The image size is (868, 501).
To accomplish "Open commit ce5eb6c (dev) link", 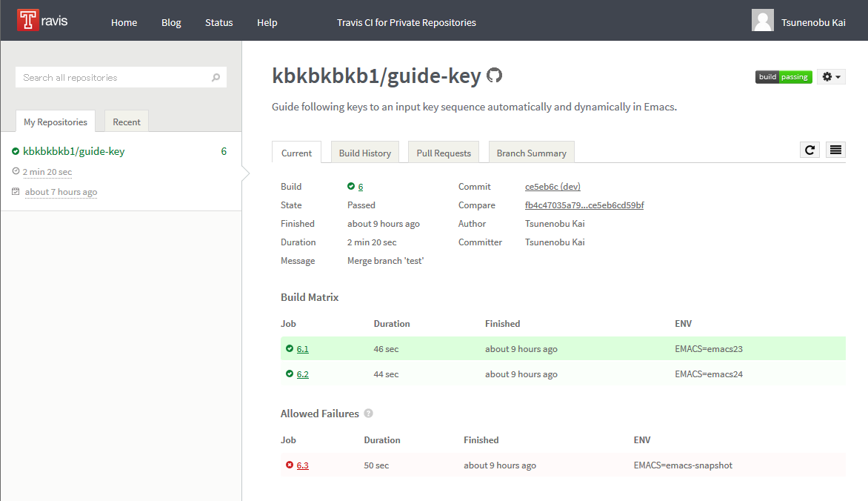I will tap(552, 187).
